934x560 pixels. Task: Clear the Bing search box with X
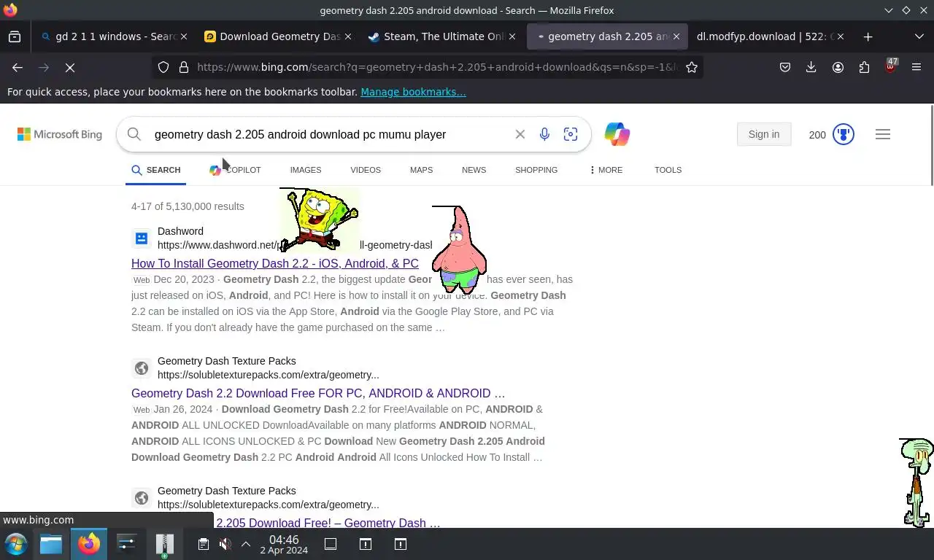[x=520, y=134]
